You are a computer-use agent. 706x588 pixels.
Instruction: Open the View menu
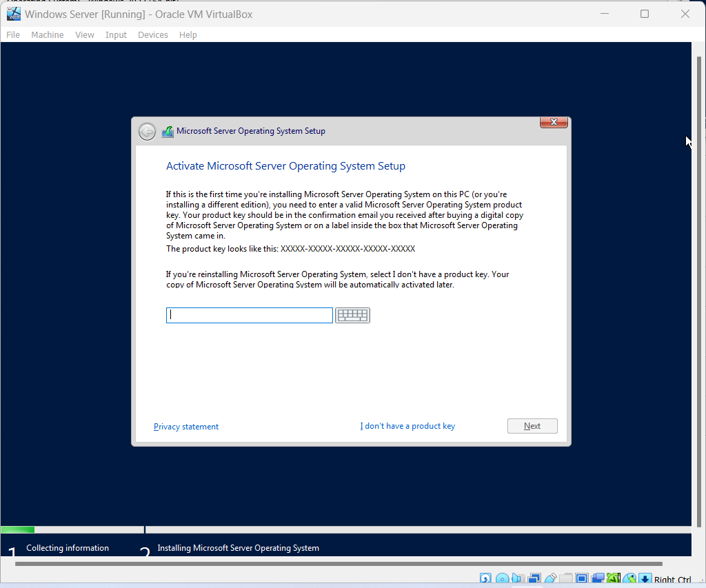[85, 34]
